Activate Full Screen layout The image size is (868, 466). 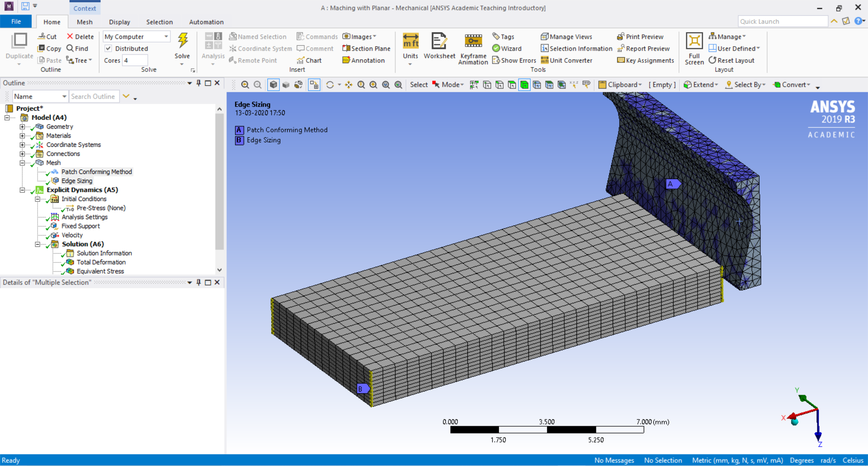click(x=694, y=48)
